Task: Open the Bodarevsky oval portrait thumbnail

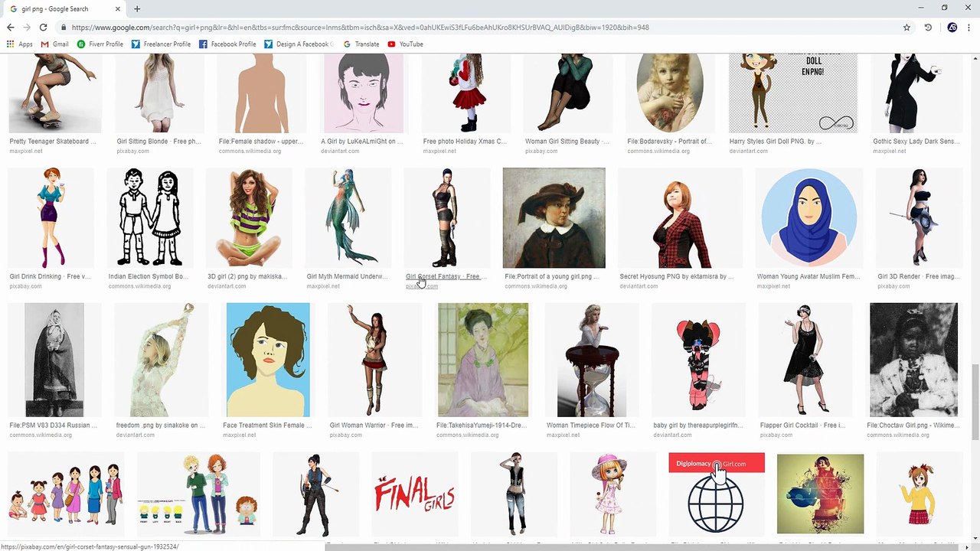Action: click(669, 93)
